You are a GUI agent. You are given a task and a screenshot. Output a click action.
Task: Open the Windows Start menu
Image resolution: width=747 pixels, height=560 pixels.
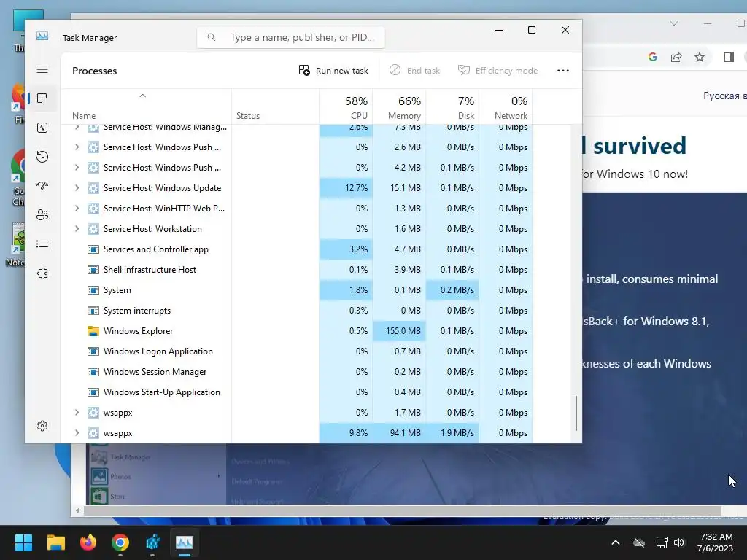[x=23, y=542]
